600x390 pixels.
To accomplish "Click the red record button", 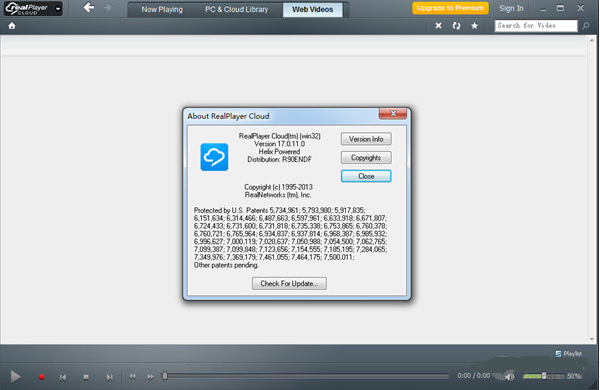I will click(42, 377).
